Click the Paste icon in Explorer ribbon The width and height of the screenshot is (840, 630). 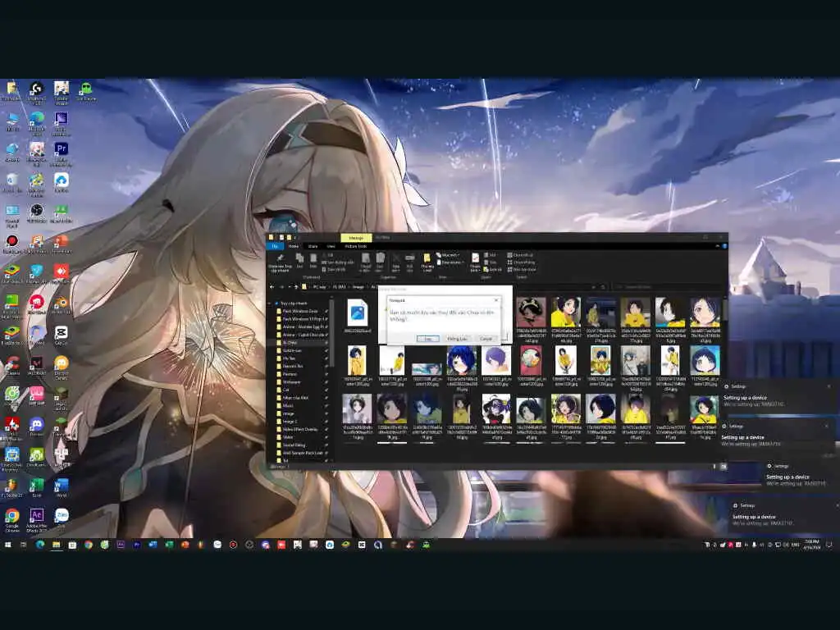point(313,260)
